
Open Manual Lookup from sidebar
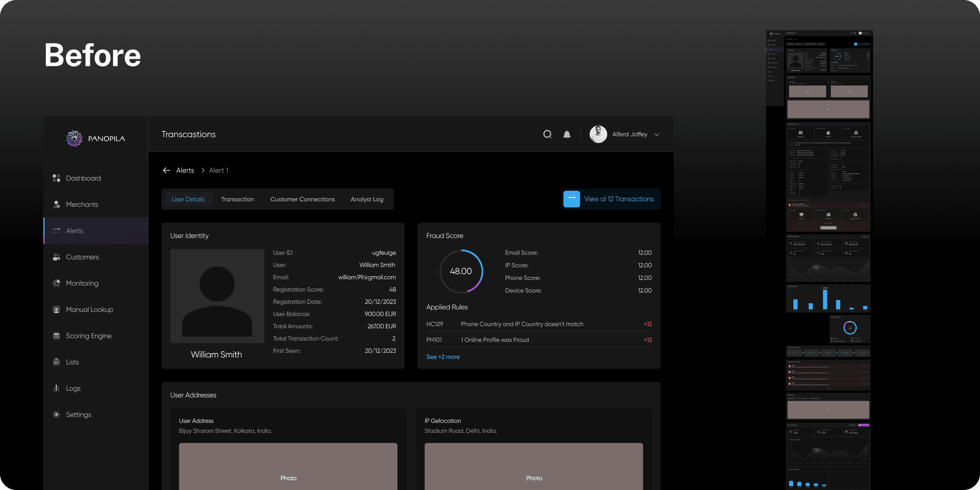pos(89,309)
